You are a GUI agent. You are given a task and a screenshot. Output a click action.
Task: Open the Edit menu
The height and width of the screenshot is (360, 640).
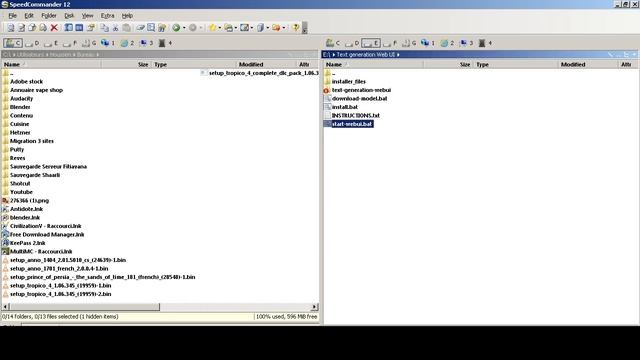click(x=29, y=16)
